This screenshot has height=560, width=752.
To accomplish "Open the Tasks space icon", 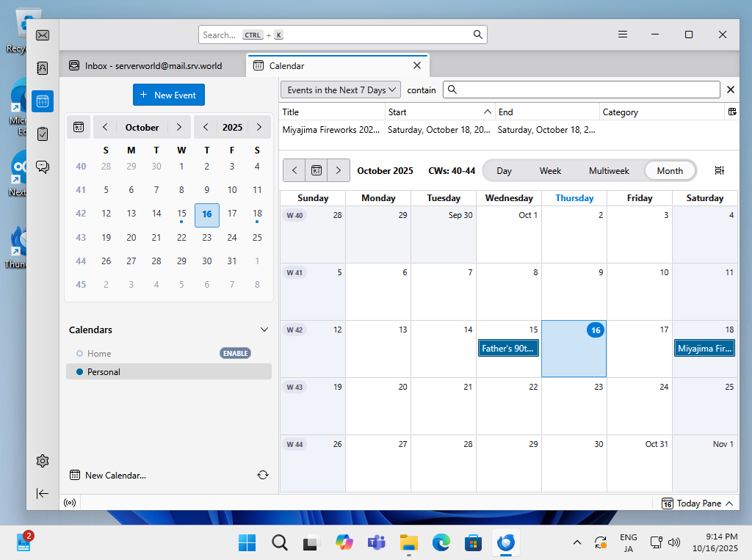I will (43, 134).
